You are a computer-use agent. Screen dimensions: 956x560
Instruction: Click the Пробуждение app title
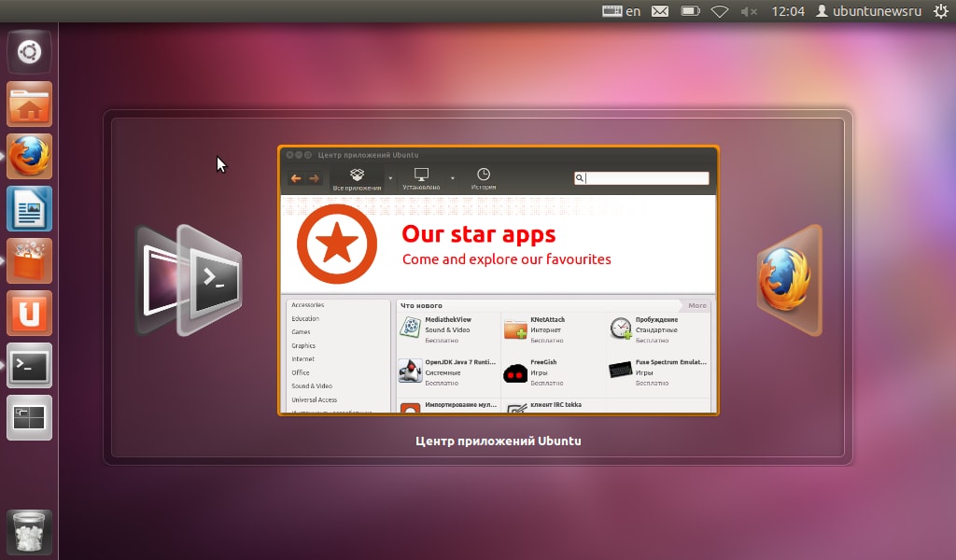(x=656, y=319)
